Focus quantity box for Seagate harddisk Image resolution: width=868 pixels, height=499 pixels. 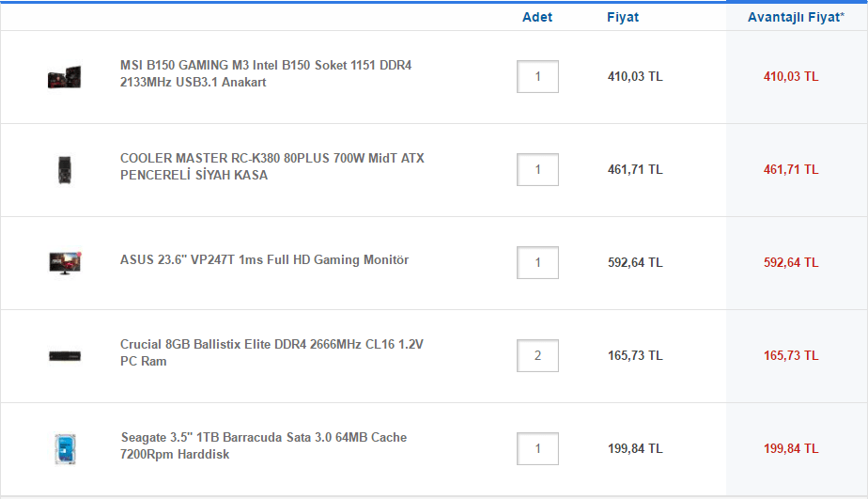pos(537,448)
